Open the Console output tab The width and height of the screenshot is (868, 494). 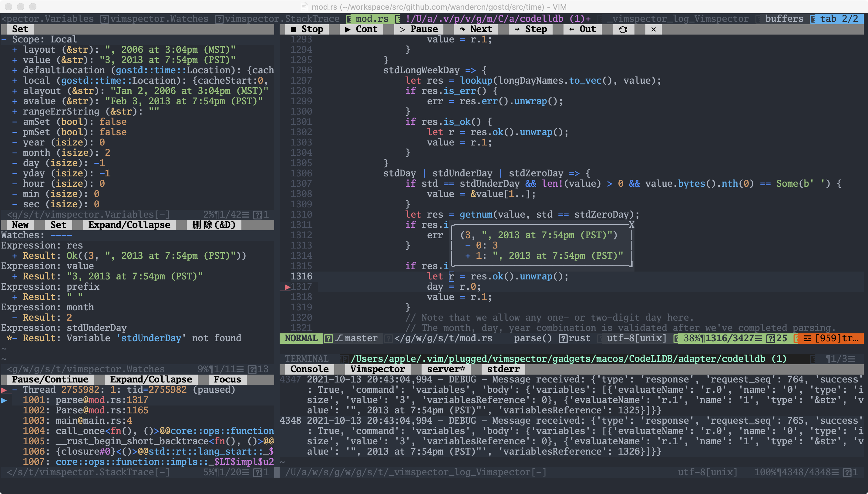point(309,369)
